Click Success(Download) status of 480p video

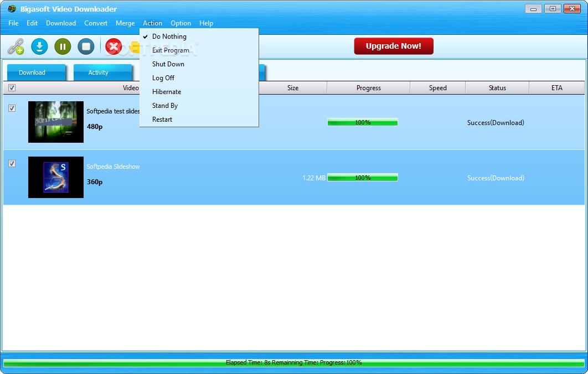pyautogui.click(x=496, y=122)
